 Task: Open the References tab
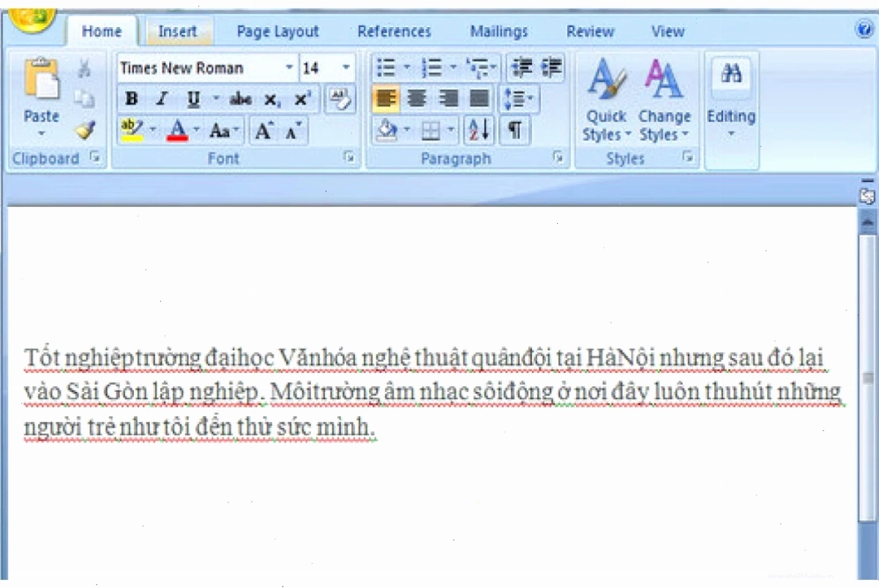click(x=394, y=31)
